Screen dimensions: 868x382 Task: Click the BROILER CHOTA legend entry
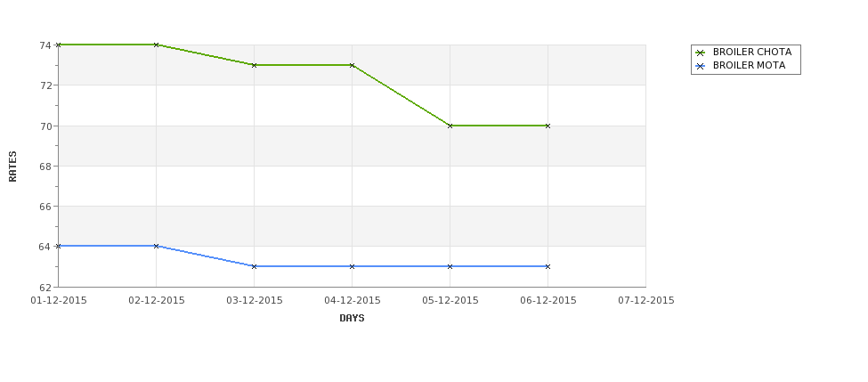point(743,52)
